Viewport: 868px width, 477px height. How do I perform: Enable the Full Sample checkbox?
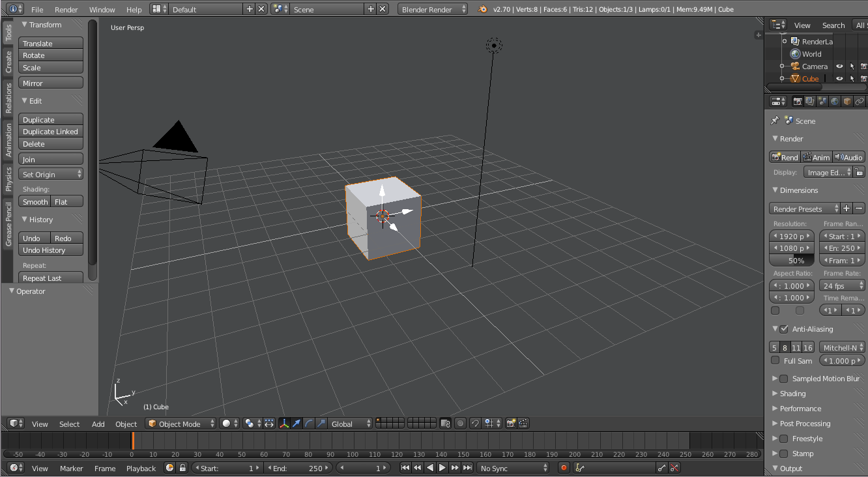pyautogui.click(x=775, y=360)
